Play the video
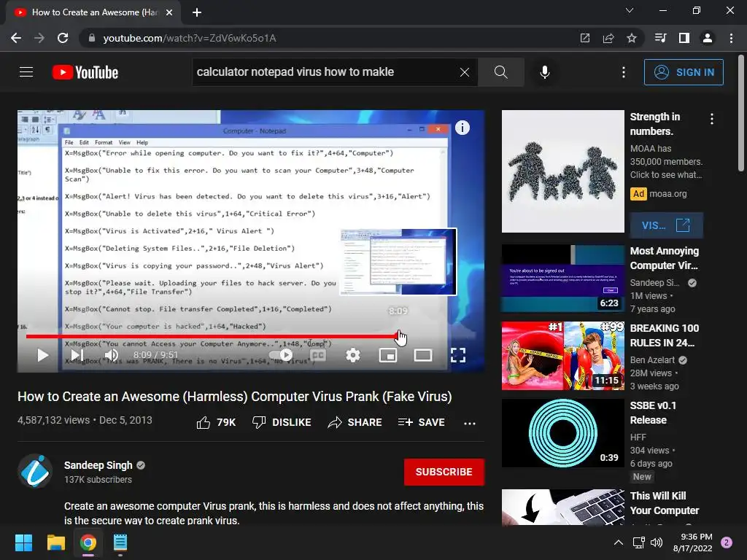Viewport: 747px width, 560px height. point(43,355)
